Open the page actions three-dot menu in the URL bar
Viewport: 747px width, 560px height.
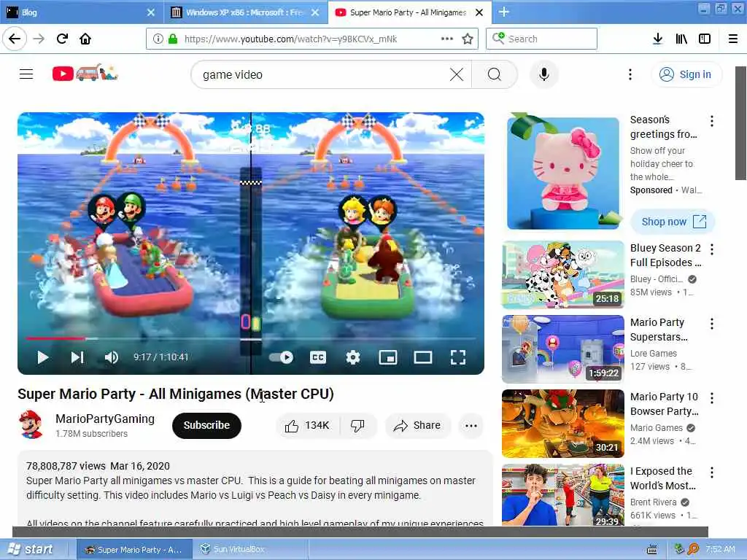[447, 39]
